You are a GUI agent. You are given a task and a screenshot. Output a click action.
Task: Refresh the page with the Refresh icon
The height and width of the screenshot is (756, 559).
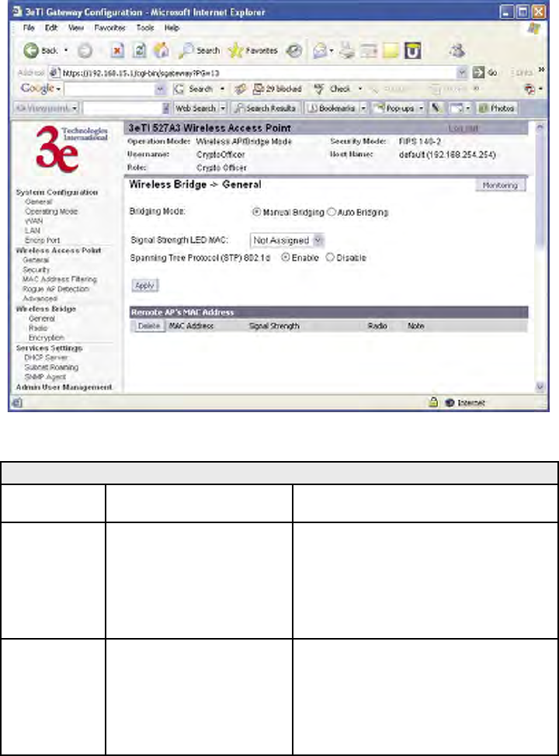[x=140, y=50]
